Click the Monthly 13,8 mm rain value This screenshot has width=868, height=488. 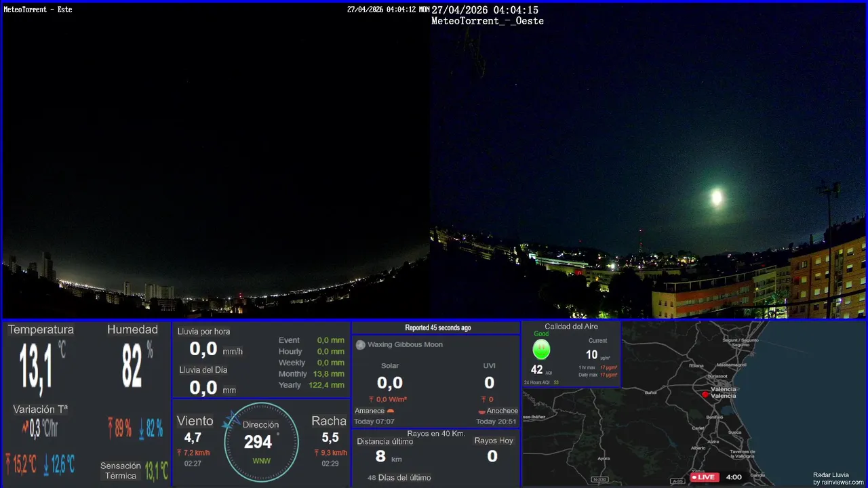[x=329, y=374]
